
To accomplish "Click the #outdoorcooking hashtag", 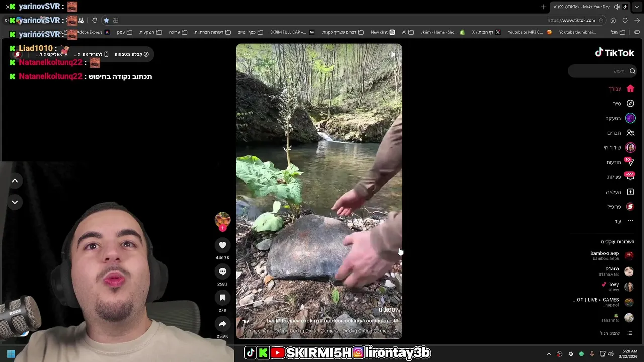I will tap(343, 321).
